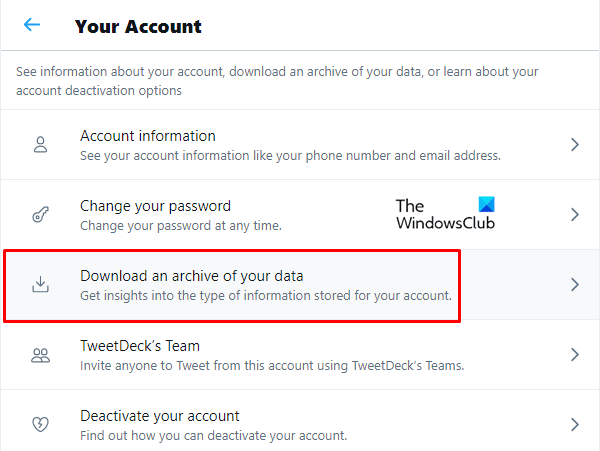Click the Your Account page heading
Viewport: 600px width, 451px height.
138,26
